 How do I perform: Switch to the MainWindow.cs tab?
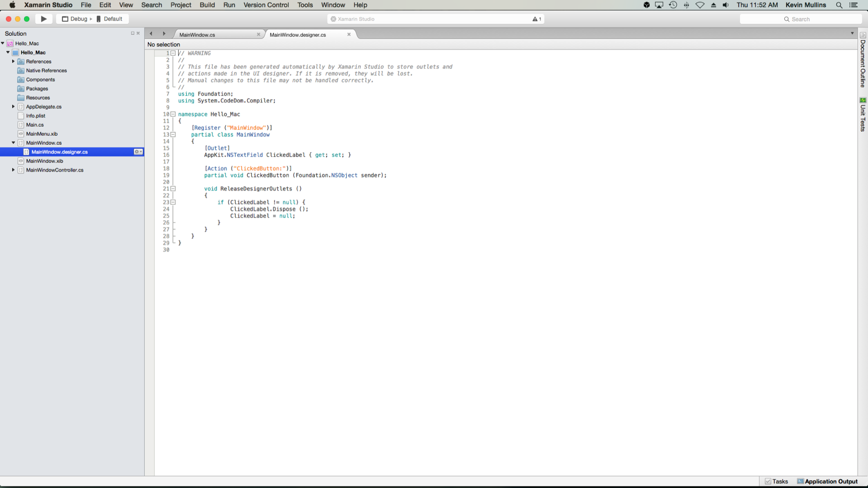tap(197, 35)
